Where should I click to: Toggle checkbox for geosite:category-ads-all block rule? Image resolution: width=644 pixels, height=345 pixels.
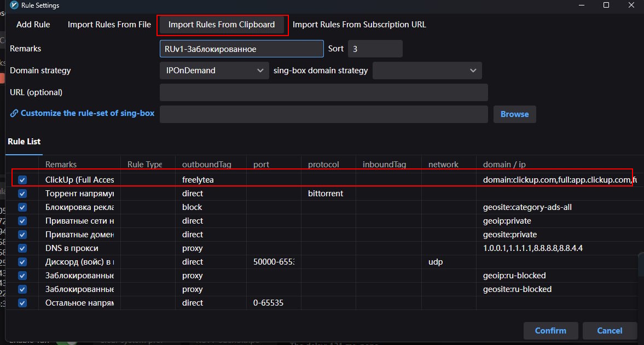coord(22,207)
